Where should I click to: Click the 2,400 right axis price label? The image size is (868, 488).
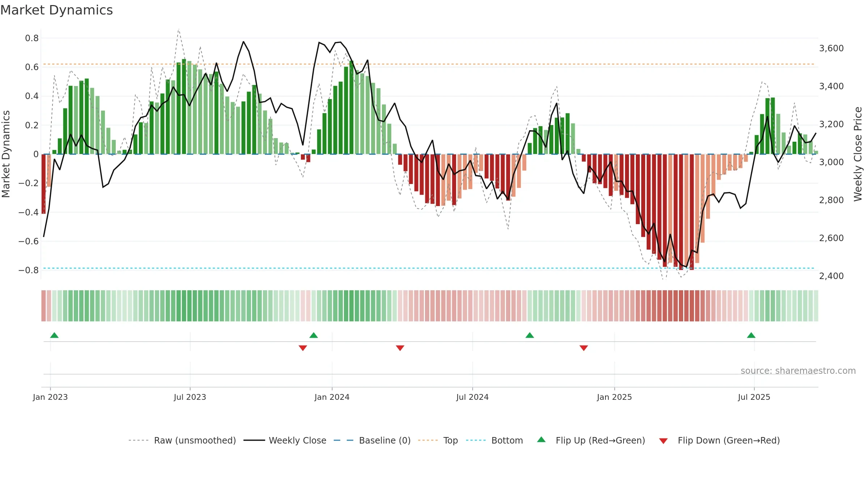(831, 276)
